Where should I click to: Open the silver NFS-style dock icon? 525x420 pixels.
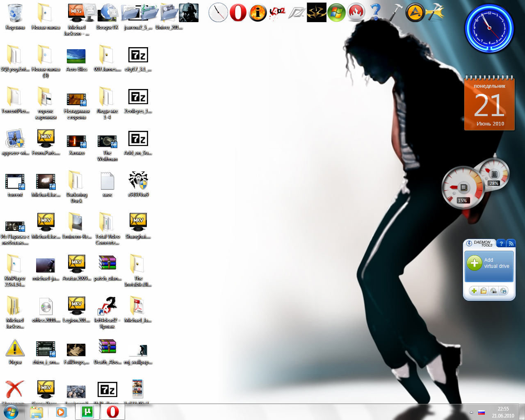(x=297, y=13)
